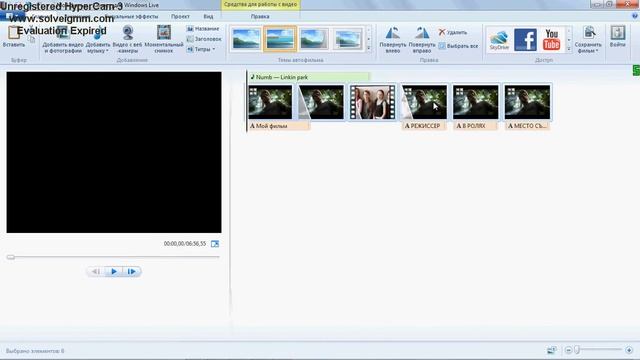This screenshot has width=640, height=360.
Task: Select the fourth AutoMovie theme thumbnail
Action: pos(348,39)
